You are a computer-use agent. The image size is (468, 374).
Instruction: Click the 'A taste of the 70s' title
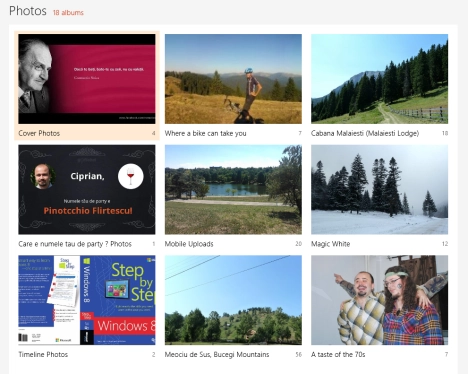pos(338,355)
